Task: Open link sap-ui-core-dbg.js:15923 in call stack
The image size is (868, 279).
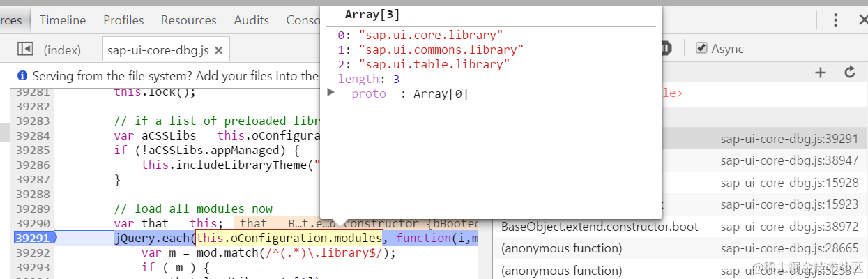Action: [790, 205]
